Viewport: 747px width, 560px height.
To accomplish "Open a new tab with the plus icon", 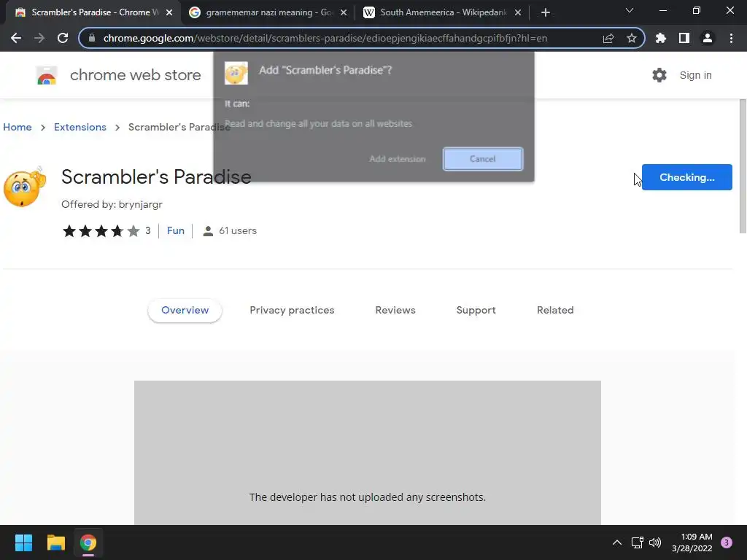I will coord(546,12).
